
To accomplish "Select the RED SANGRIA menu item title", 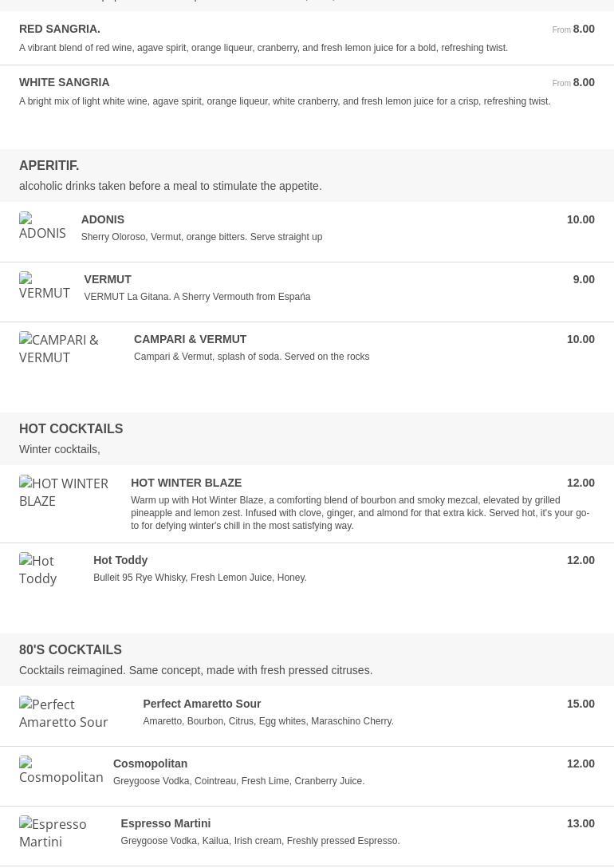I will [60, 29].
